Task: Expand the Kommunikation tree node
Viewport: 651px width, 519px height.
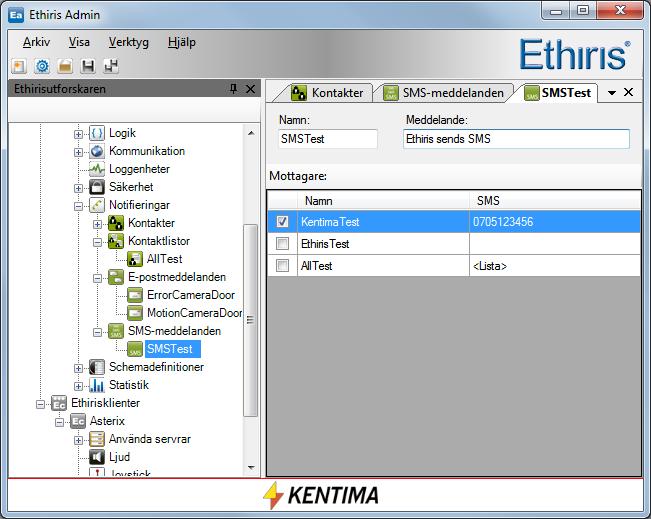Action: tap(78, 152)
